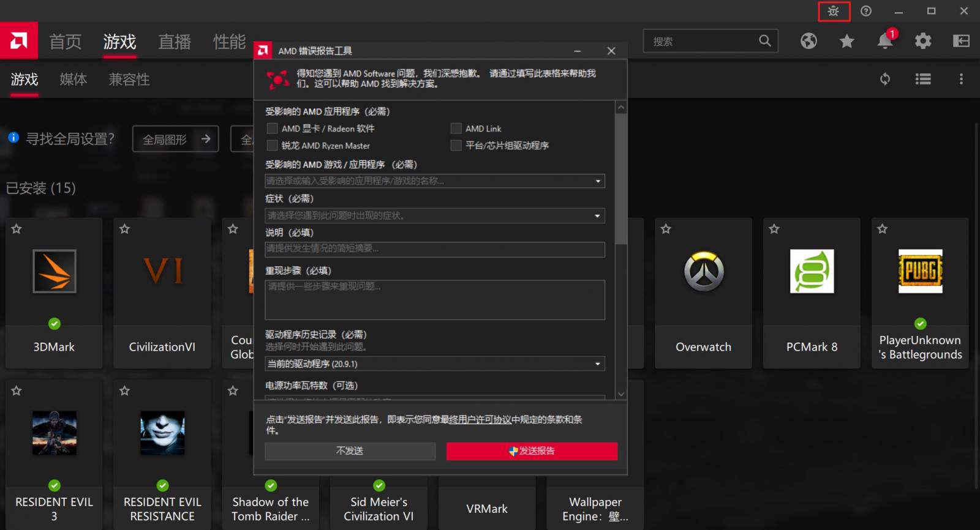Screen dimensions: 980x530
Task: Favorite 3DMark with its star icon
Action: coord(17,229)
